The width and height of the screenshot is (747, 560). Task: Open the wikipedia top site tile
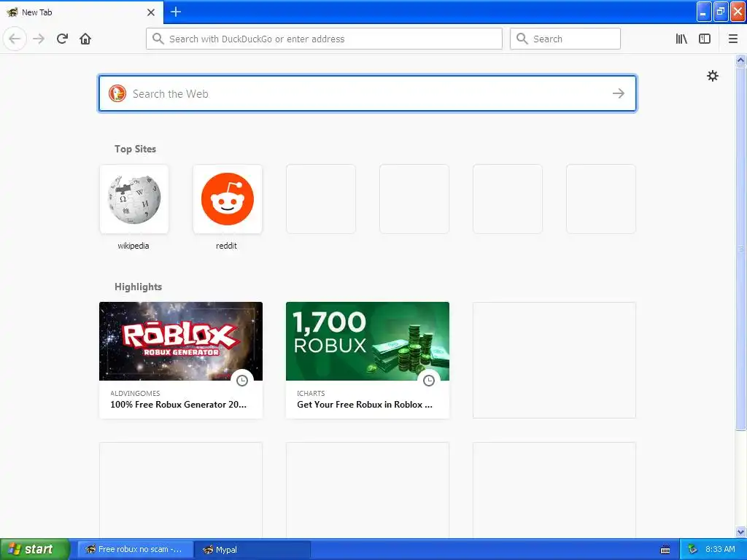pyautogui.click(x=134, y=199)
